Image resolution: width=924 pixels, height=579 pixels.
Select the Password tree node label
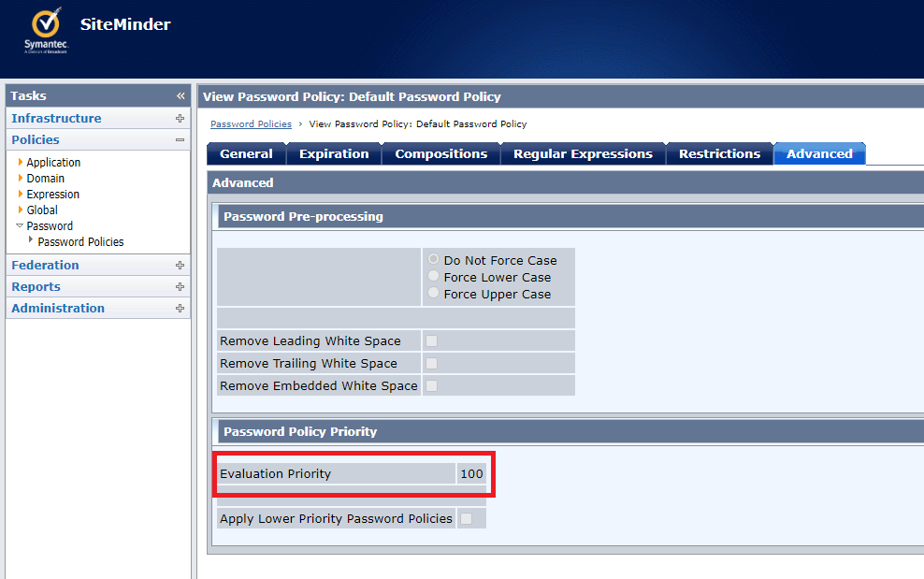(50, 225)
